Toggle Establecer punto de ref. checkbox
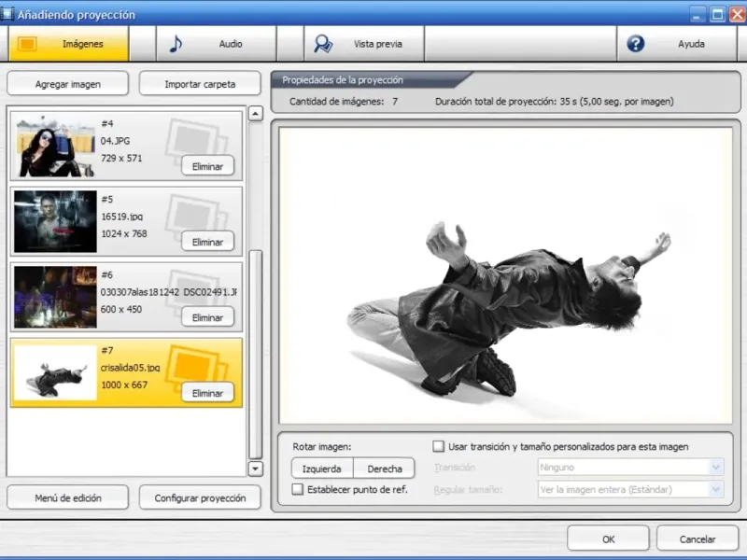Screen dimensions: 747x560 click(297, 489)
